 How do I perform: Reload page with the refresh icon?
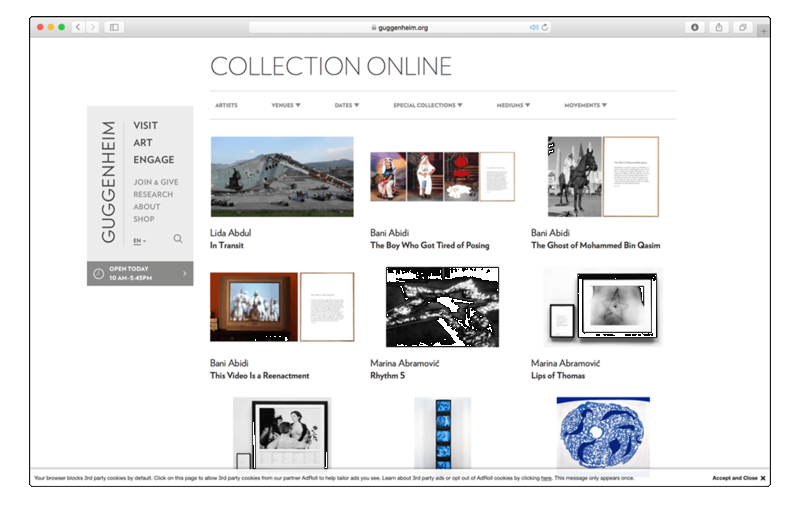545,27
